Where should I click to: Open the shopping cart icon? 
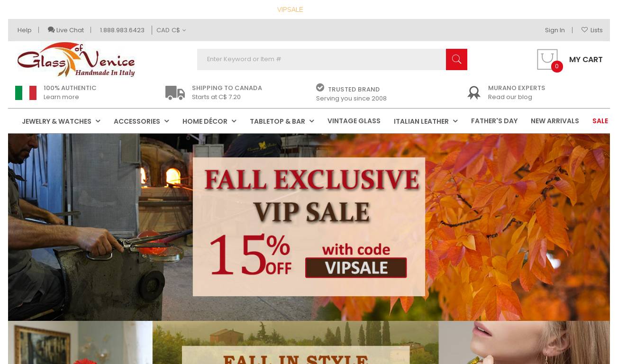tap(547, 59)
